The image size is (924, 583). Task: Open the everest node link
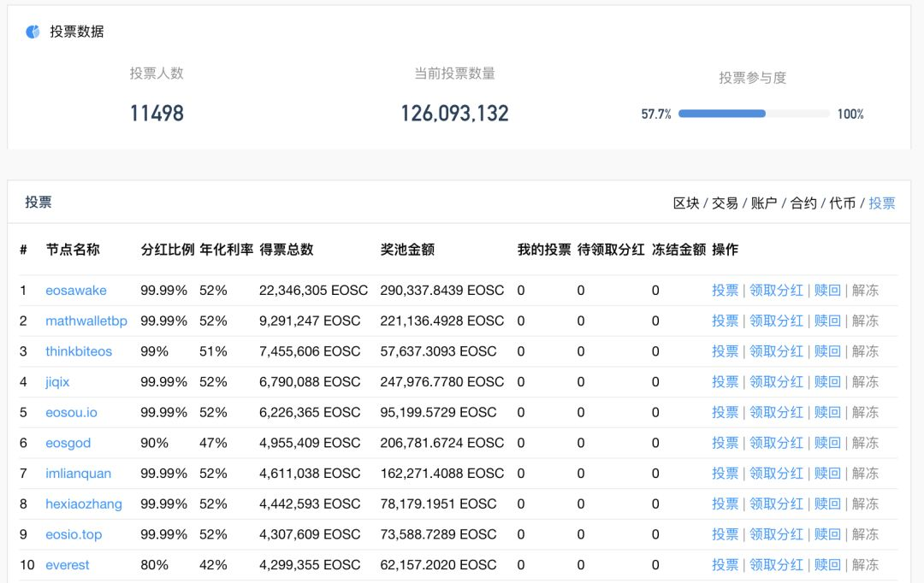68,565
